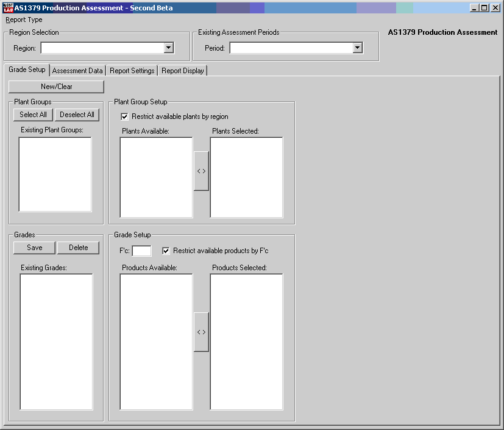Switch to the Assessment Data tab
Screen dimensions: 504x430
[77, 71]
